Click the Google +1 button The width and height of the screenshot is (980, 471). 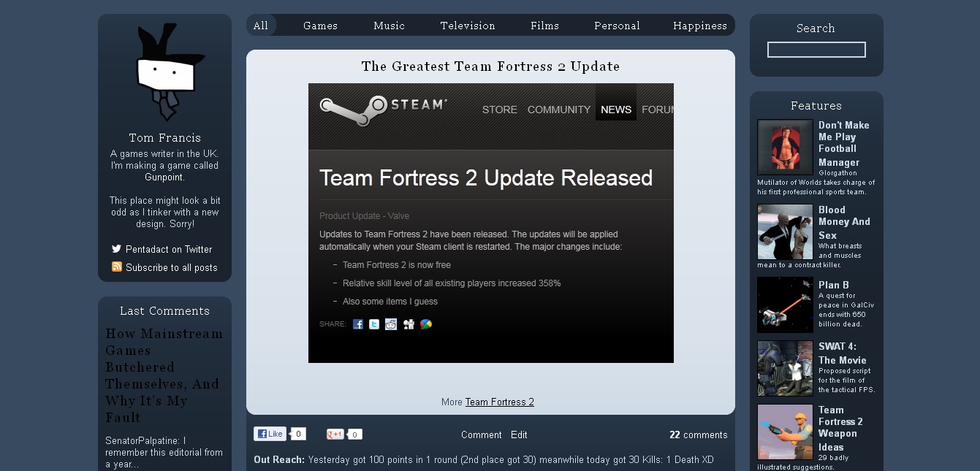[335, 434]
